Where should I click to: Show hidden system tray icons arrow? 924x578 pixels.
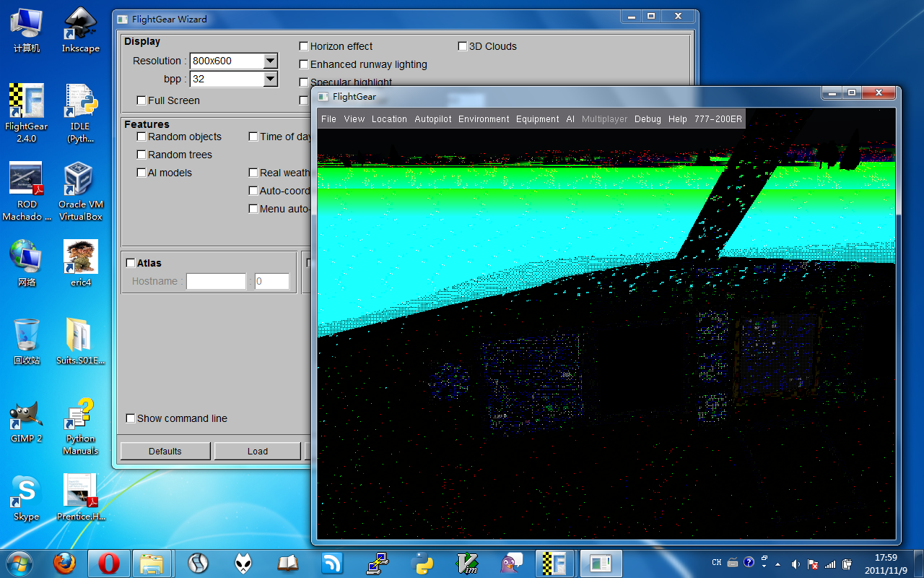click(777, 564)
